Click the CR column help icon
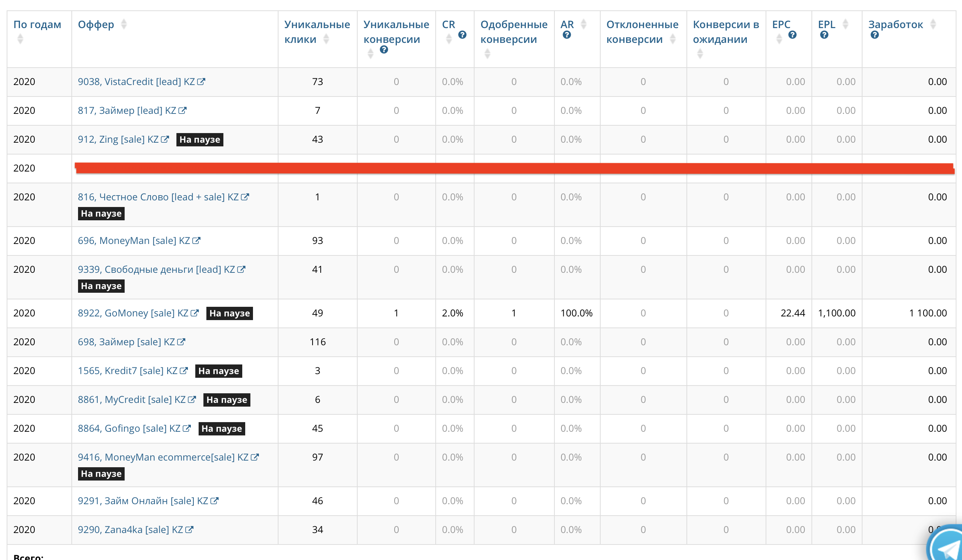The image size is (962, 560). [462, 35]
